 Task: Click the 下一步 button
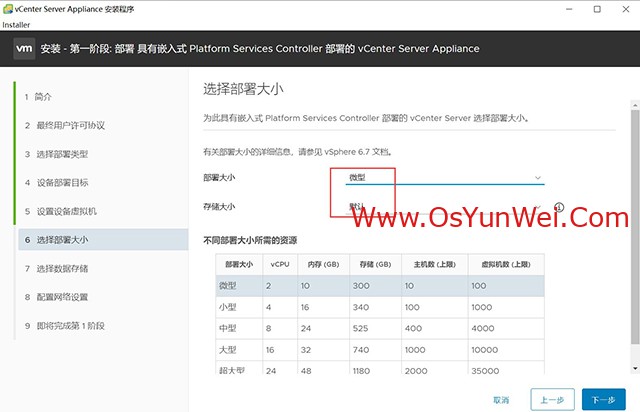[x=604, y=399]
